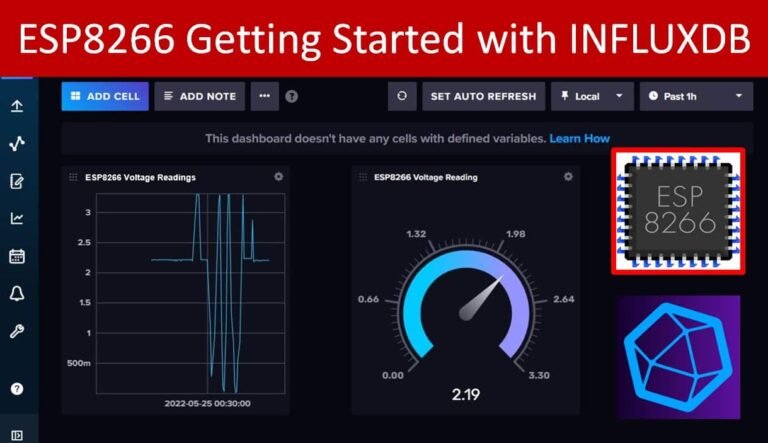
Task: Open Data Explorer in the sidebar
Action: [17, 144]
